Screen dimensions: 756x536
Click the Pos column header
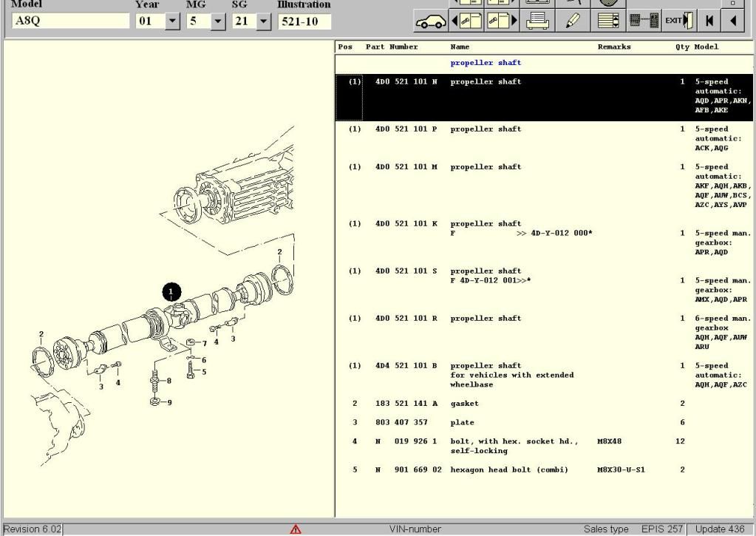(x=345, y=47)
